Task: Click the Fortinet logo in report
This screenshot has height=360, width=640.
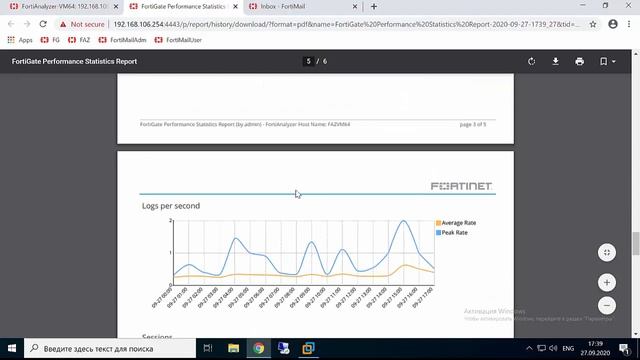Action: click(461, 186)
